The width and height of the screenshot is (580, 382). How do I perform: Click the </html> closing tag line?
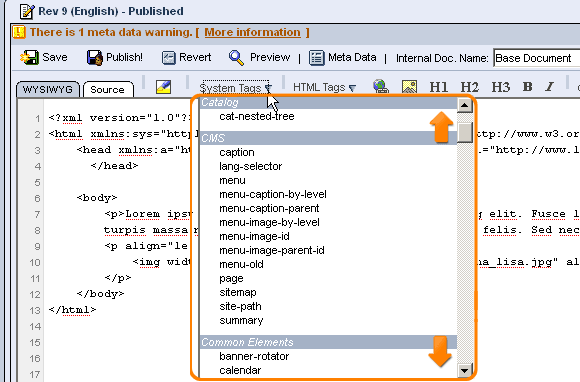[72, 310]
